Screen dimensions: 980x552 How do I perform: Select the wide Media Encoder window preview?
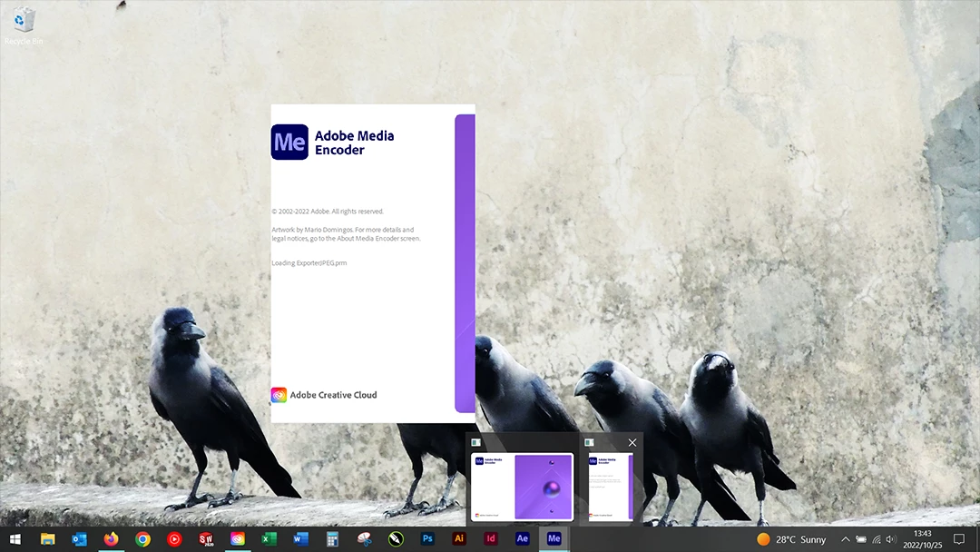(522, 487)
